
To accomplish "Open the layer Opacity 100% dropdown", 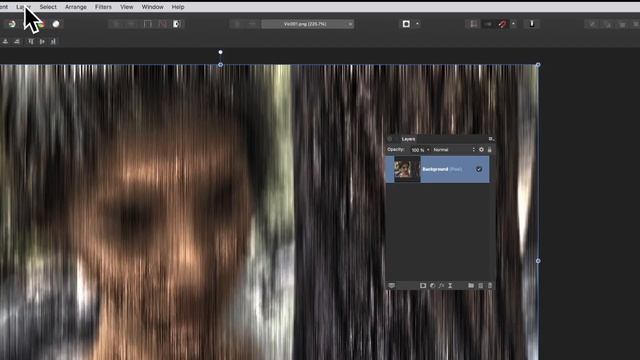I will tap(420, 150).
